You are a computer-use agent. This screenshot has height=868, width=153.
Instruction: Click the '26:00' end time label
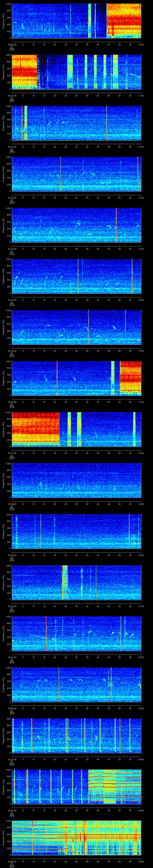pos(141,861)
